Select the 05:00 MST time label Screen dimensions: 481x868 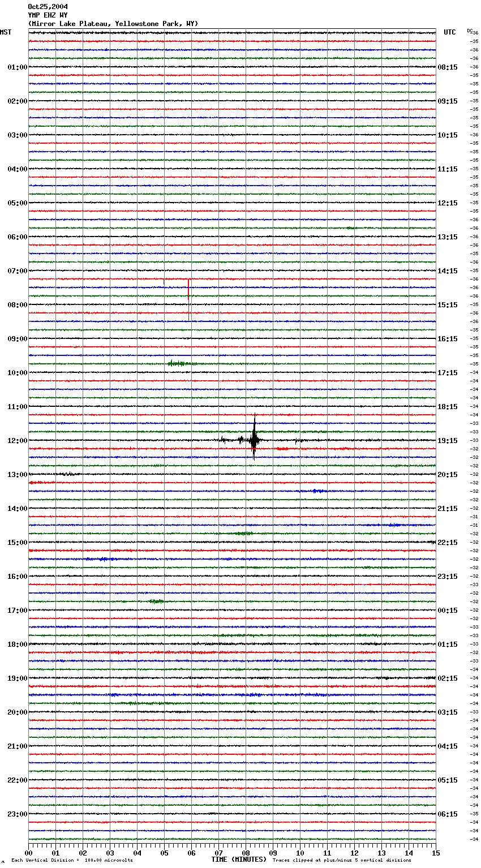pyautogui.click(x=17, y=203)
